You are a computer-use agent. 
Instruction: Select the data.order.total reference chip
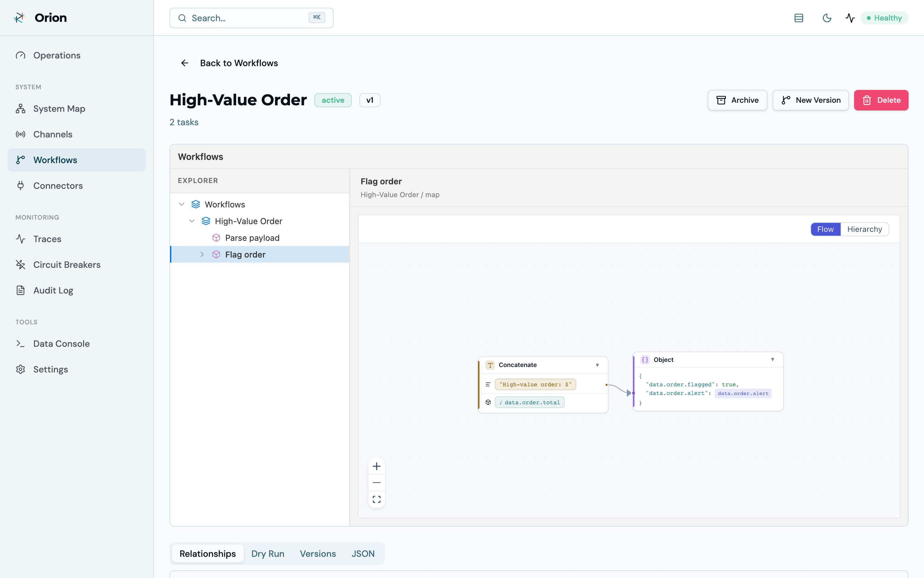[530, 403]
